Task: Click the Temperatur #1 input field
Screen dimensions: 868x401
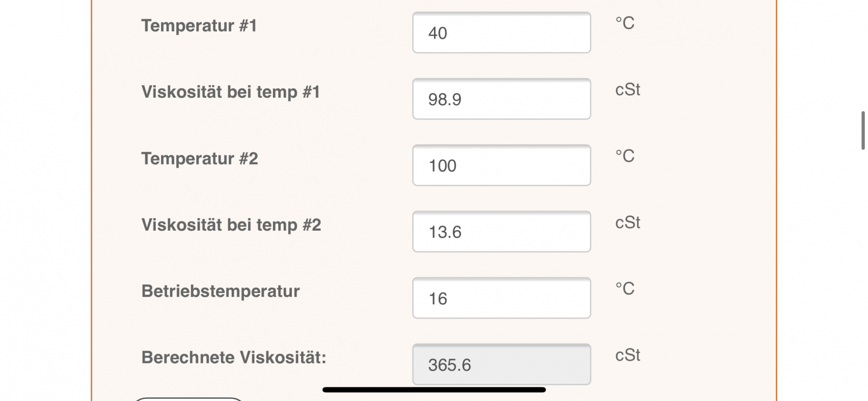Action: coord(501,33)
